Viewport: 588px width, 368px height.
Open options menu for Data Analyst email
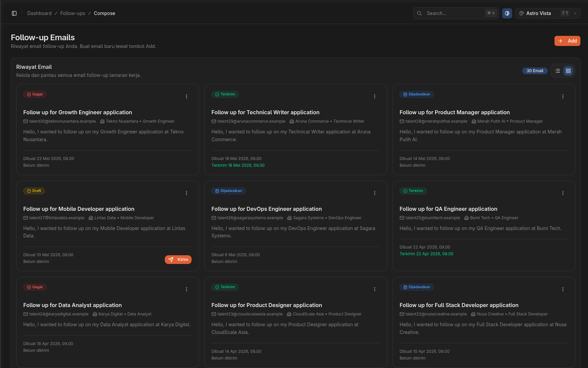[187, 289]
